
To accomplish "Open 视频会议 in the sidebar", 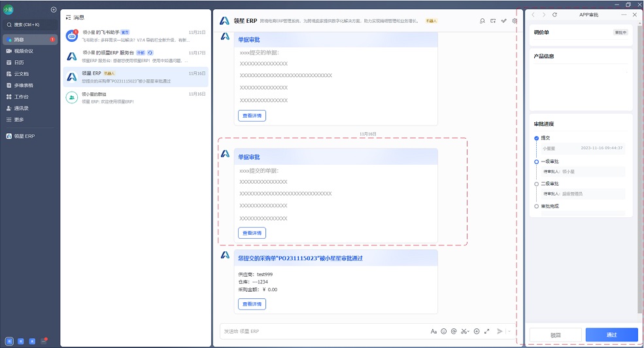I will pos(29,51).
